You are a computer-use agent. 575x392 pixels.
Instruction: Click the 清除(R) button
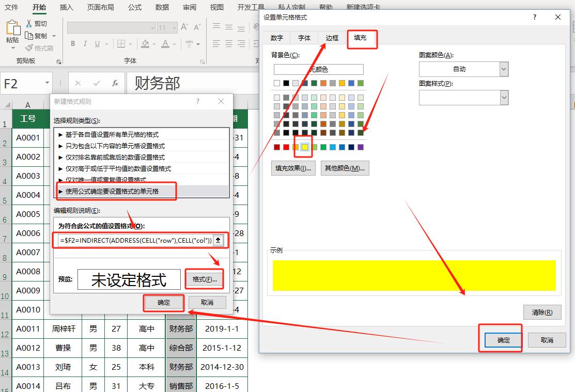point(542,312)
